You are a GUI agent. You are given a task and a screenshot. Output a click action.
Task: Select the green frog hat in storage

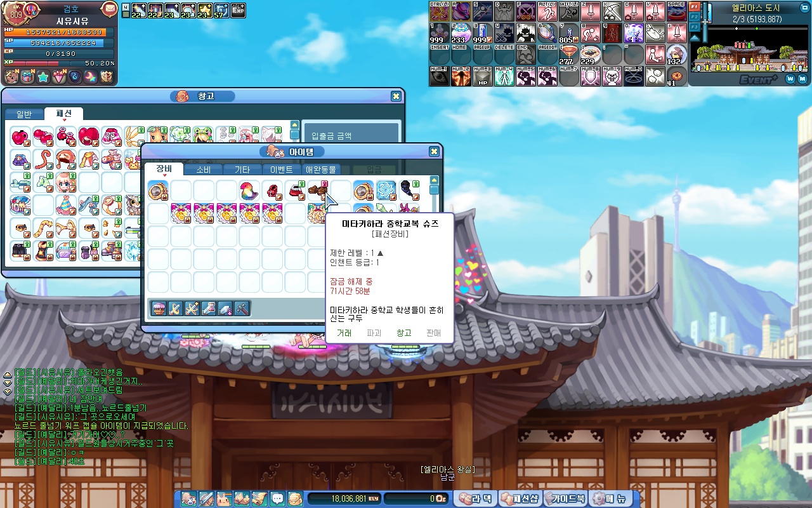(x=203, y=135)
